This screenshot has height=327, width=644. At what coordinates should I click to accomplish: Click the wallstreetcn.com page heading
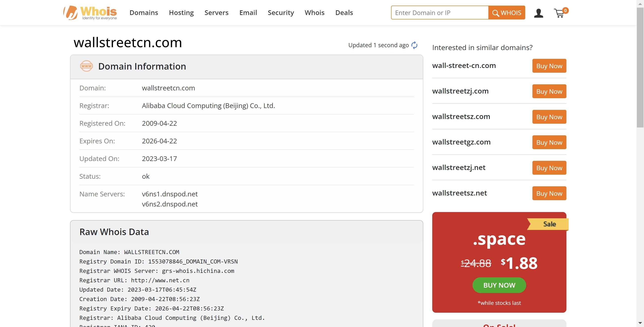coord(128,42)
